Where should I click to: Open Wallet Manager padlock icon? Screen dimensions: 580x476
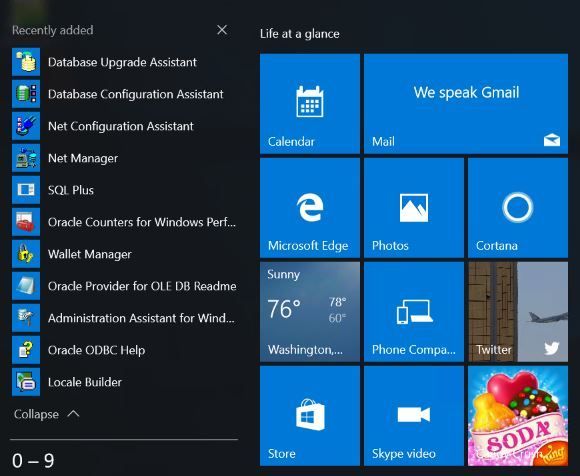(26, 254)
